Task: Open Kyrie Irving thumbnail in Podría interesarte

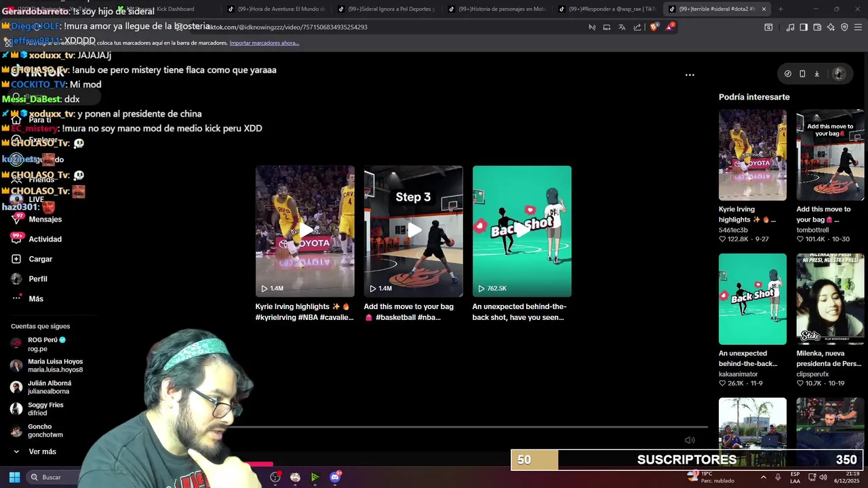Action: [x=753, y=155]
